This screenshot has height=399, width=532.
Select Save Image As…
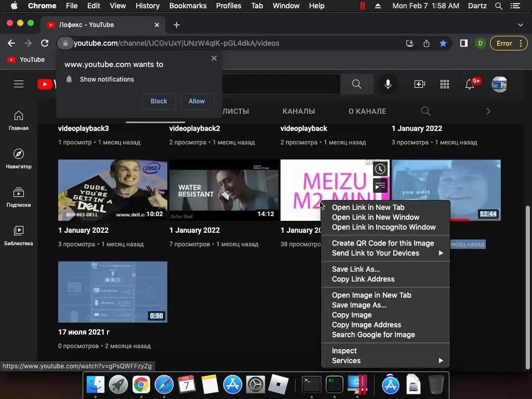(x=385, y=305)
